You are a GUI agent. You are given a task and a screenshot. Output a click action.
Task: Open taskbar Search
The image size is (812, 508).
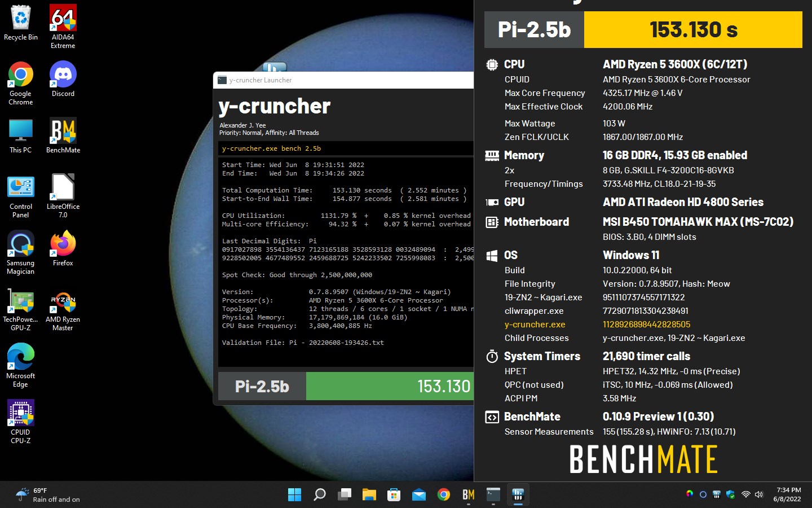click(319, 495)
